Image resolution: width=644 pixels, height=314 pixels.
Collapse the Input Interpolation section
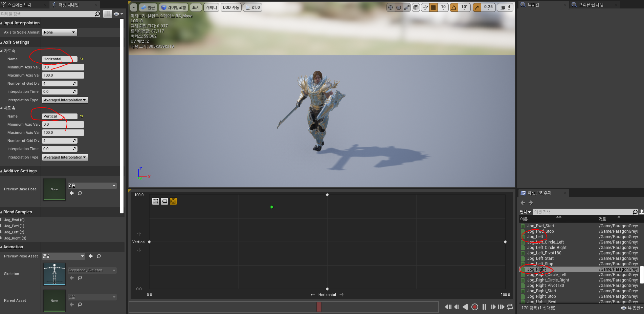point(1,23)
